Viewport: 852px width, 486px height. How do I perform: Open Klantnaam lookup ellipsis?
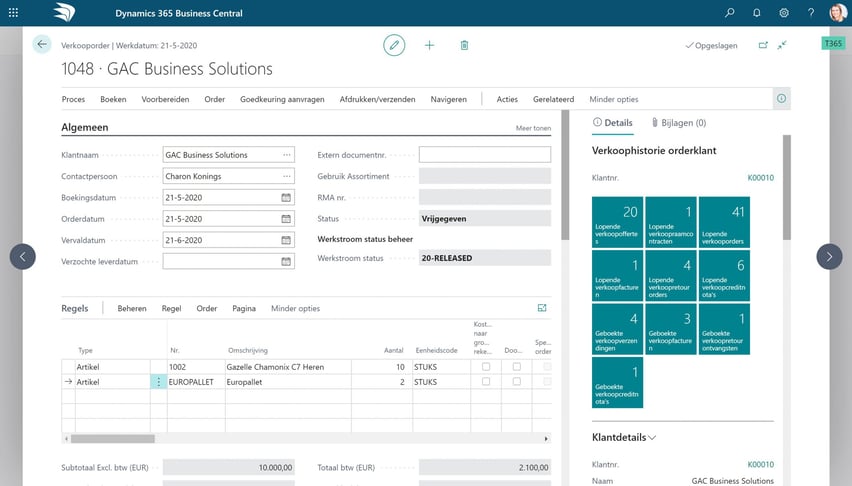[286, 155]
